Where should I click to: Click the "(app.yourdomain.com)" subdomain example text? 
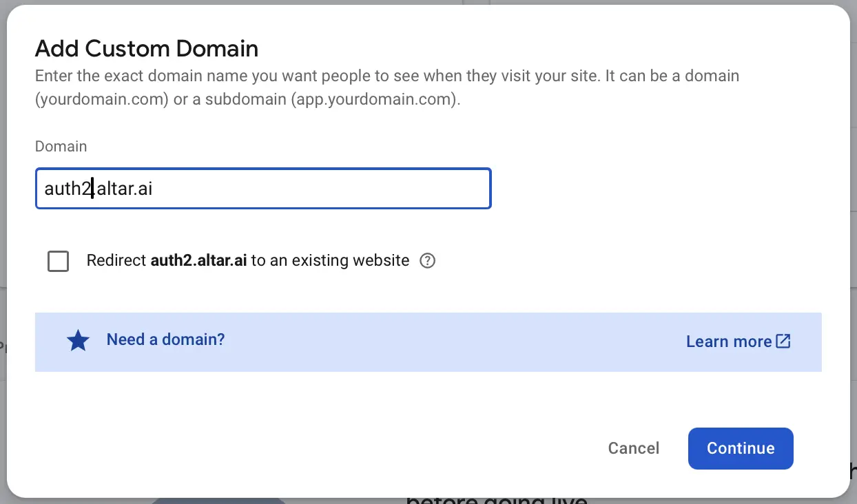[375, 99]
